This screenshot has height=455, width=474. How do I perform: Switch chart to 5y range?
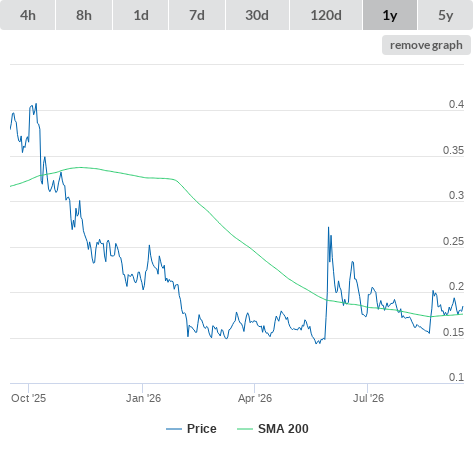tap(445, 15)
